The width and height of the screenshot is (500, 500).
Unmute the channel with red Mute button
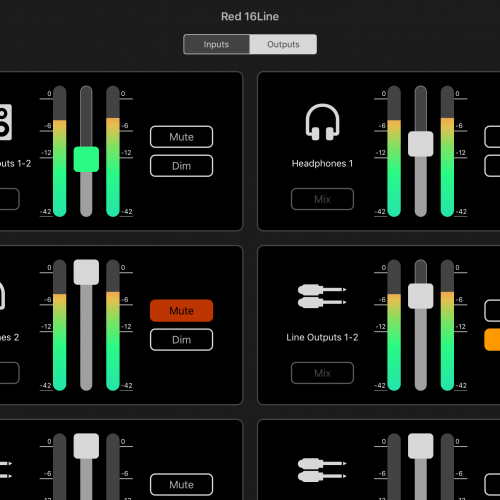pyautogui.click(x=181, y=311)
